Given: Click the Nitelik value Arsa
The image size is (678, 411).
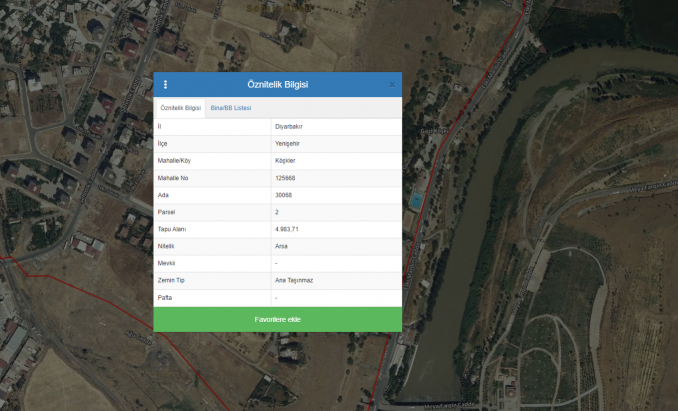Looking at the screenshot, I should click(281, 246).
